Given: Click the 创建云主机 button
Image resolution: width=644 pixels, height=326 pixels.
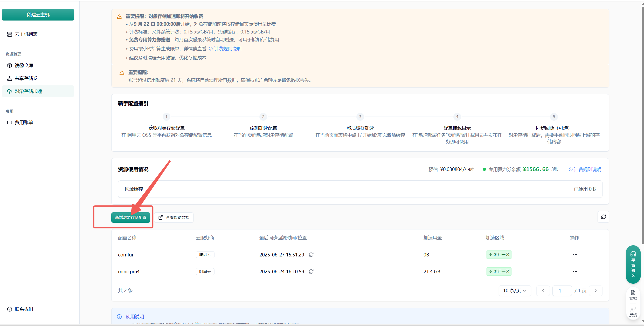Looking at the screenshot, I should point(38,15).
